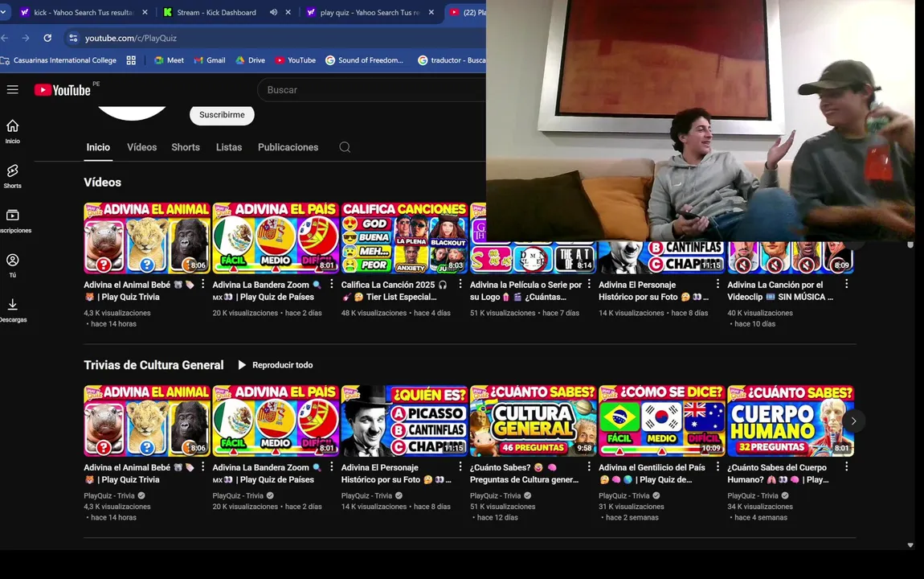Open the browser tab search dropdown arrow

(3, 12)
